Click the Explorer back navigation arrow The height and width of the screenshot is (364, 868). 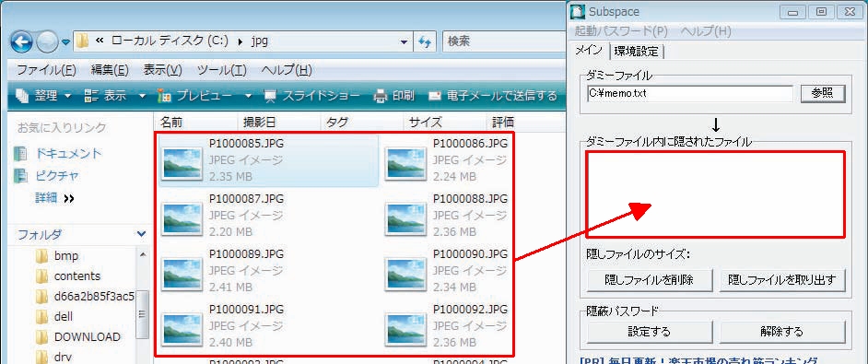(21, 41)
